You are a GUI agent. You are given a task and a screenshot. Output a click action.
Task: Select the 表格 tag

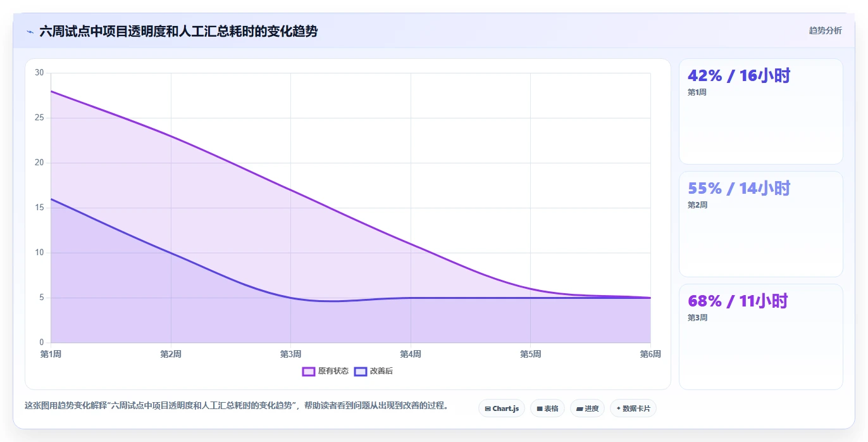pyautogui.click(x=547, y=408)
